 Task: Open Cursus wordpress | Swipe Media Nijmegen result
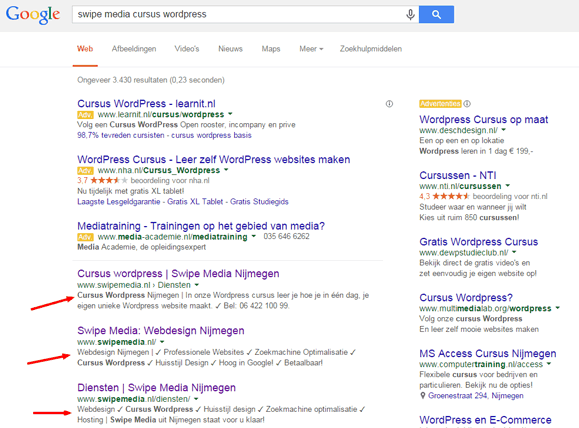coord(178,274)
